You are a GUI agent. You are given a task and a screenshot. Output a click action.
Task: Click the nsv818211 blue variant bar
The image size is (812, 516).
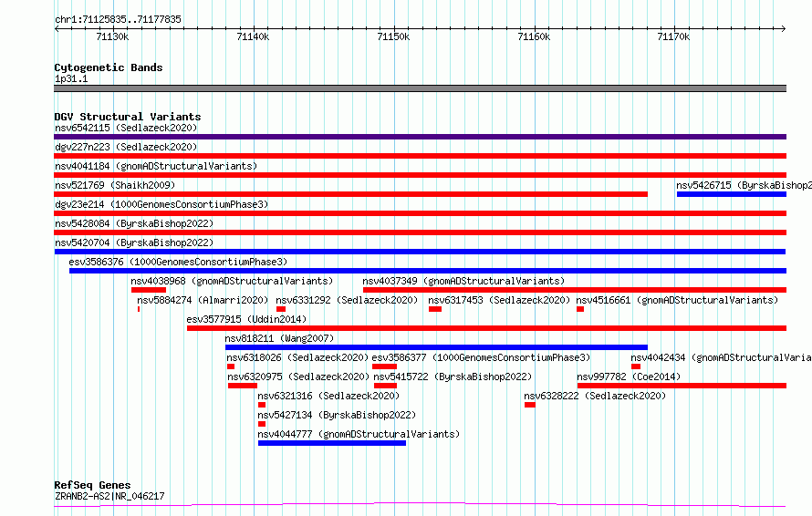436,347
